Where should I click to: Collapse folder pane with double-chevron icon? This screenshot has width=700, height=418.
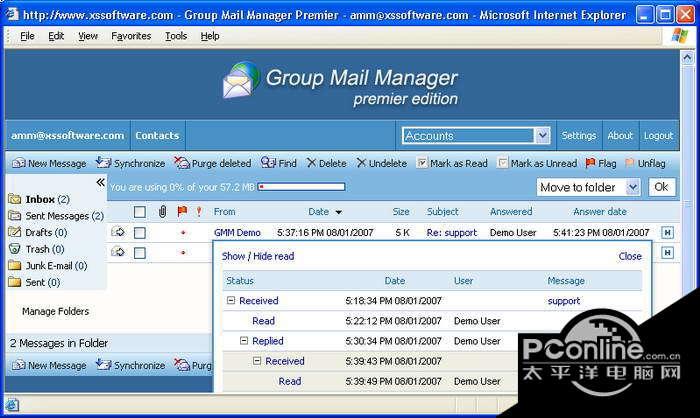pyautogui.click(x=100, y=182)
